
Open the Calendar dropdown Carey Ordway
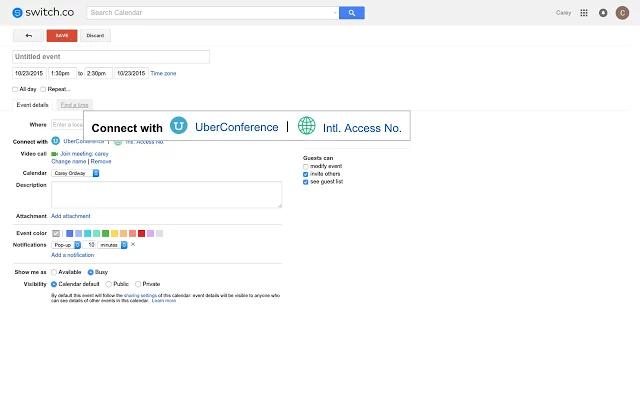click(75, 173)
